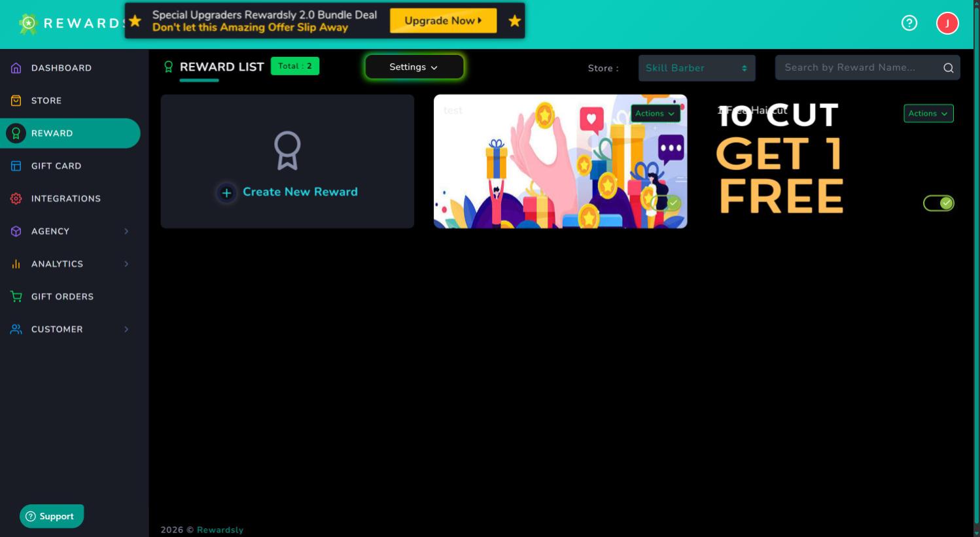Open Actions dropdown on Free Haircut reward
The width and height of the screenshot is (980, 537).
(928, 113)
